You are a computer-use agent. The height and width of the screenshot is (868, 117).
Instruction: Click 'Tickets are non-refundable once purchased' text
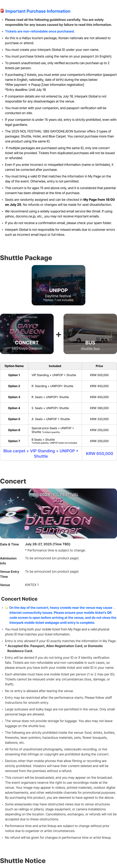click(40, 31)
